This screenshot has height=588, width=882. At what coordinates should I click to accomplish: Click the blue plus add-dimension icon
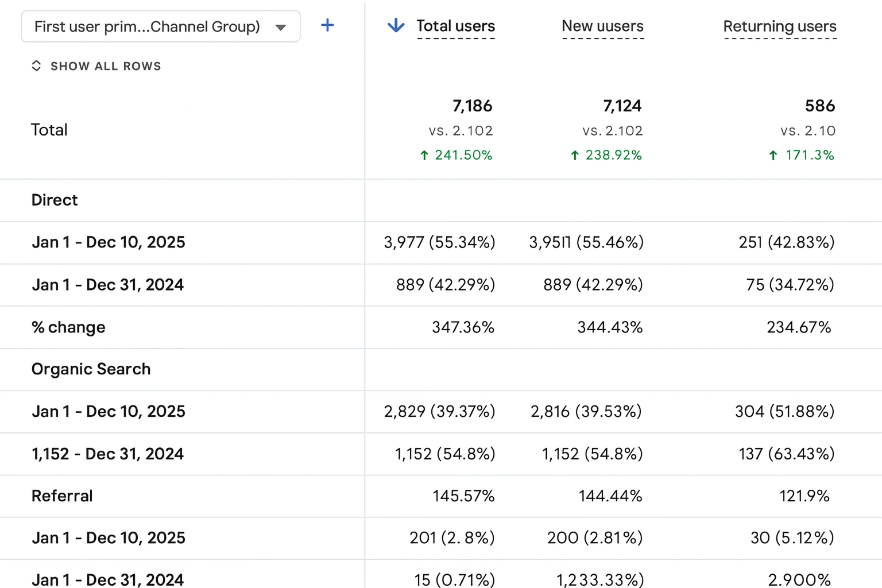coord(327,25)
